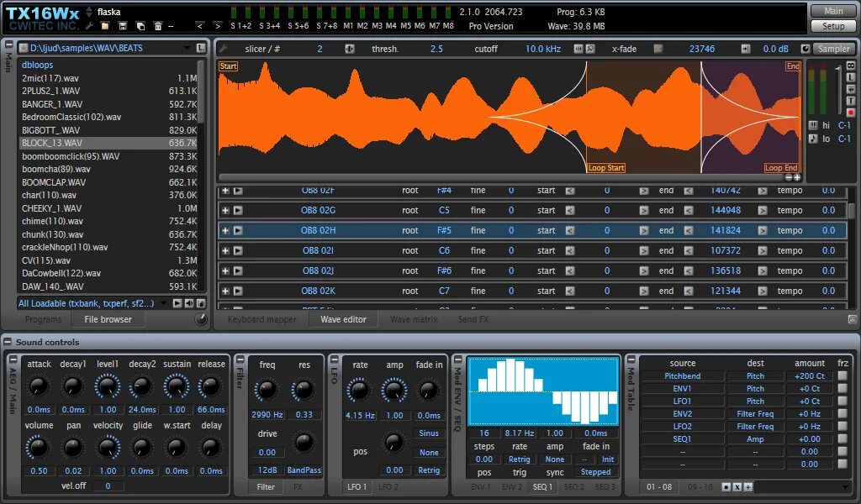Click the note icon next to lo
This screenshot has height=504, width=861.
click(x=813, y=139)
